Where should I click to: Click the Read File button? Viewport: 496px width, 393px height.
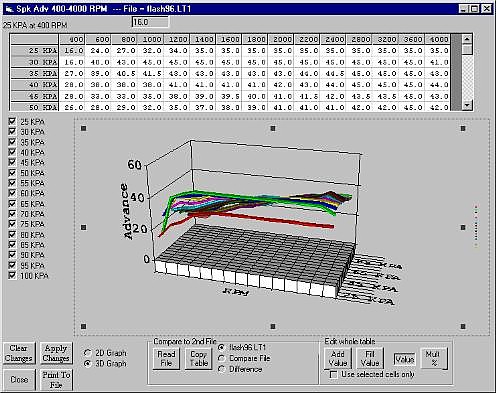(x=166, y=358)
